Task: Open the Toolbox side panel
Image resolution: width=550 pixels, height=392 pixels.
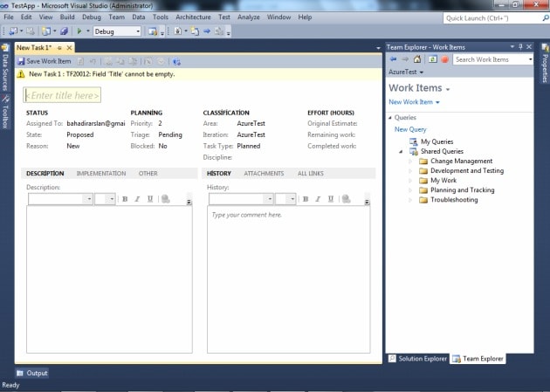Action: coord(5,112)
